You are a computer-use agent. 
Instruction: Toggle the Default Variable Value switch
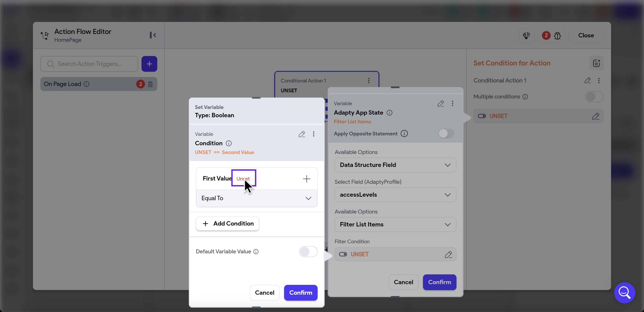[x=308, y=252]
